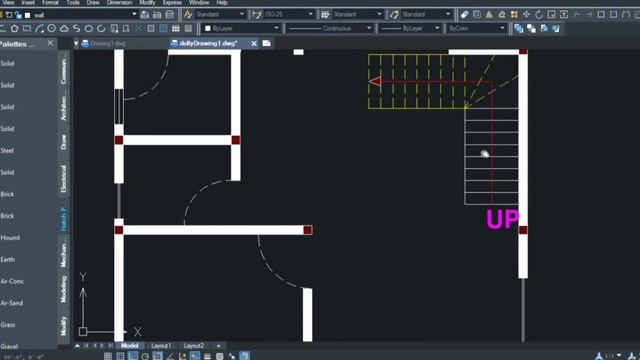Toggle Grid display in status bar
Screen dimensions: 640x360
click(x=120, y=356)
